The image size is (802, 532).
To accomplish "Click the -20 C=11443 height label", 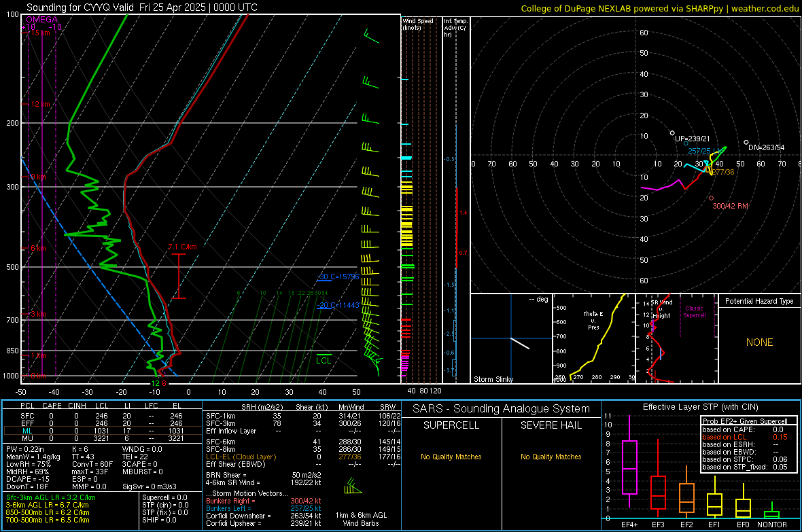I will [x=338, y=305].
